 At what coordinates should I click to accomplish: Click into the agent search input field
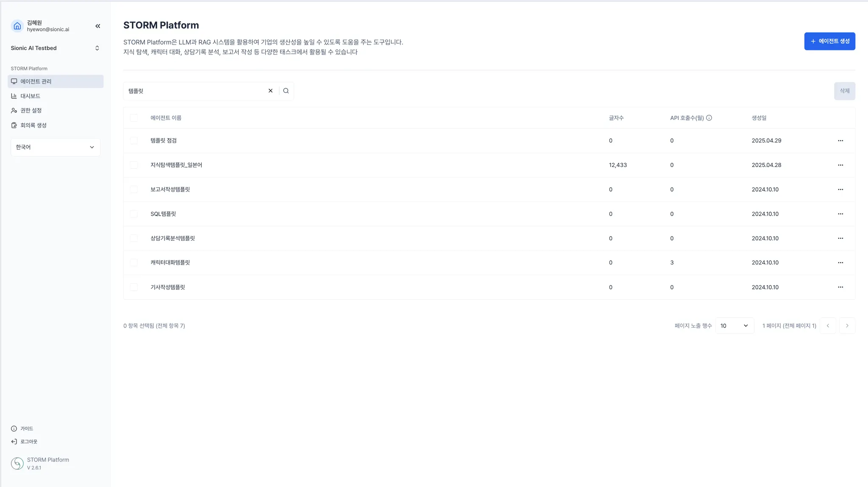[x=195, y=91]
